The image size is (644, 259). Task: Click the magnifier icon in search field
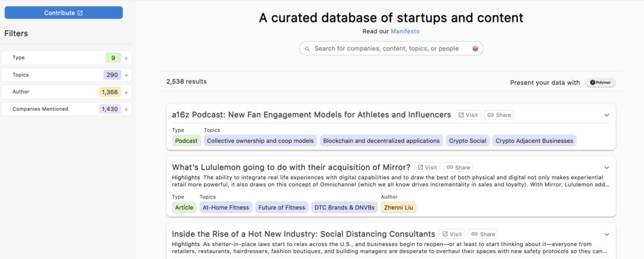pyautogui.click(x=307, y=49)
